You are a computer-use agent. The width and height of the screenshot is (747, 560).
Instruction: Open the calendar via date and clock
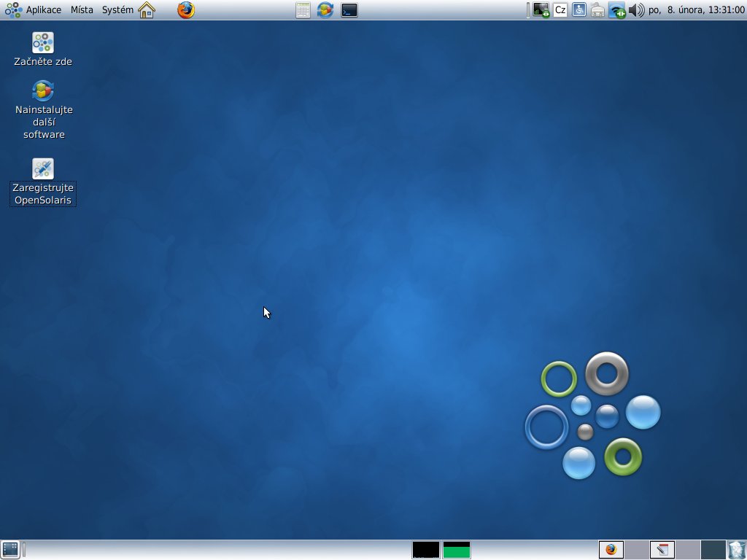click(695, 10)
